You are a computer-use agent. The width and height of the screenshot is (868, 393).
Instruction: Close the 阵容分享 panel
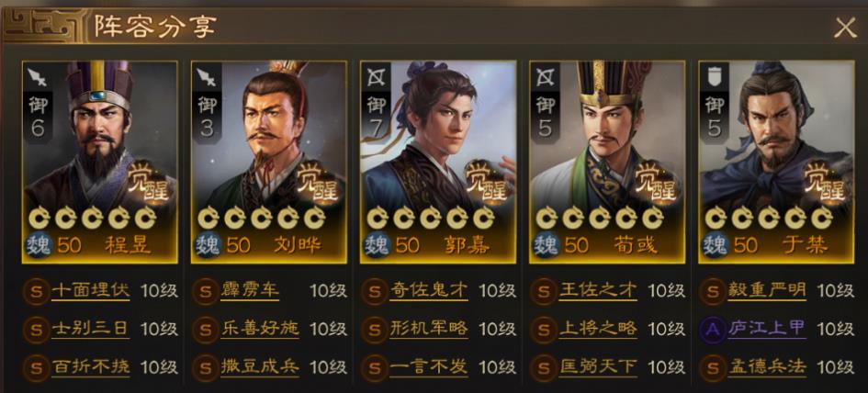point(845,28)
